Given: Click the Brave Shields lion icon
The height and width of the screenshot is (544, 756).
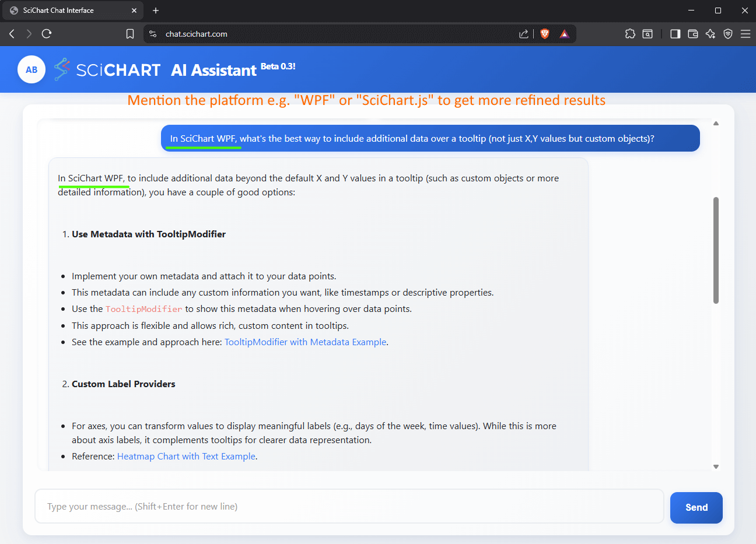Looking at the screenshot, I should point(545,34).
